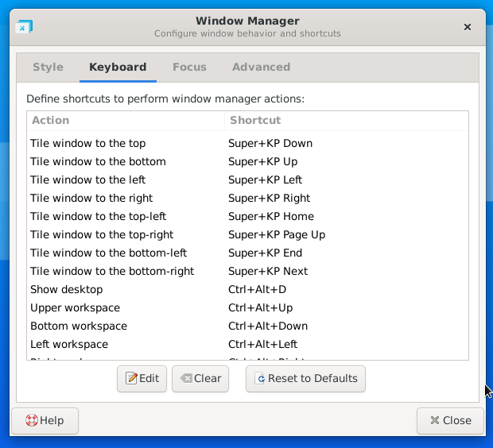This screenshot has height=448, width=493.
Task: Select 'Tile window to the bottom' row
Action: pos(248,162)
